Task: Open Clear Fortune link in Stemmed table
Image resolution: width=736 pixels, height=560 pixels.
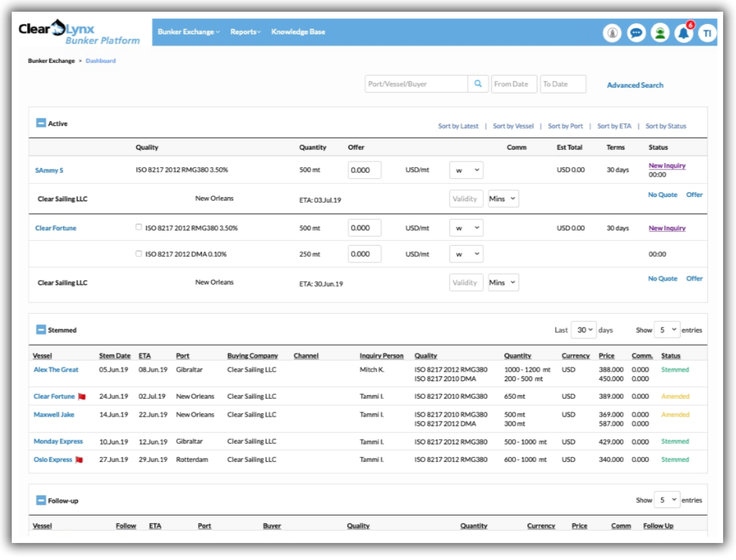Action: [54, 396]
